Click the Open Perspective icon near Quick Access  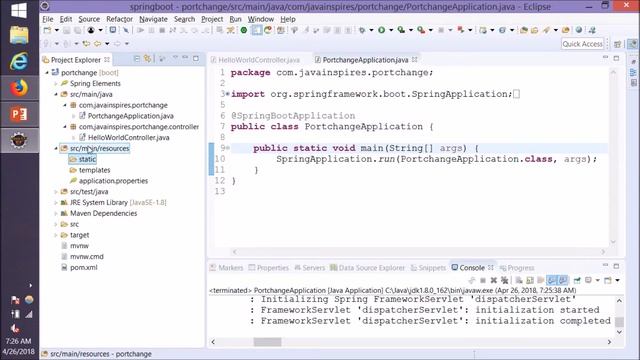[x=618, y=44]
